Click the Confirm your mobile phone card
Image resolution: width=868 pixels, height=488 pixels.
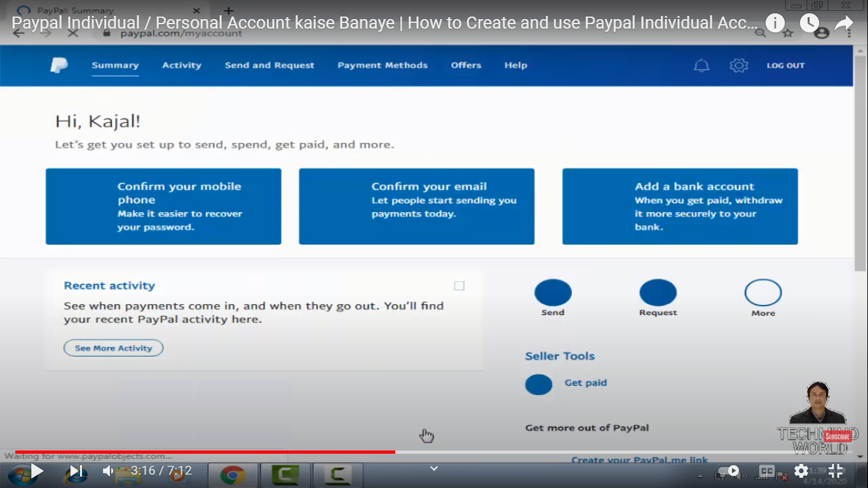pos(163,207)
